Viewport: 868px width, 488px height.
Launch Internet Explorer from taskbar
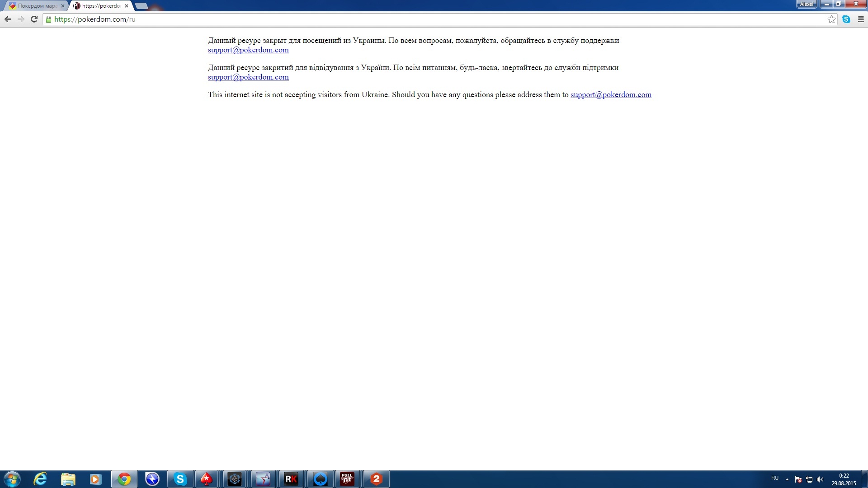pos(40,479)
